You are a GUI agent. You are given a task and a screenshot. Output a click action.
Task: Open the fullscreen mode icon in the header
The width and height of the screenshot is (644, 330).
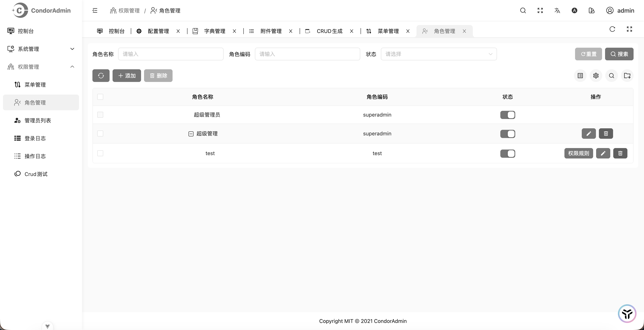point(540,10)
